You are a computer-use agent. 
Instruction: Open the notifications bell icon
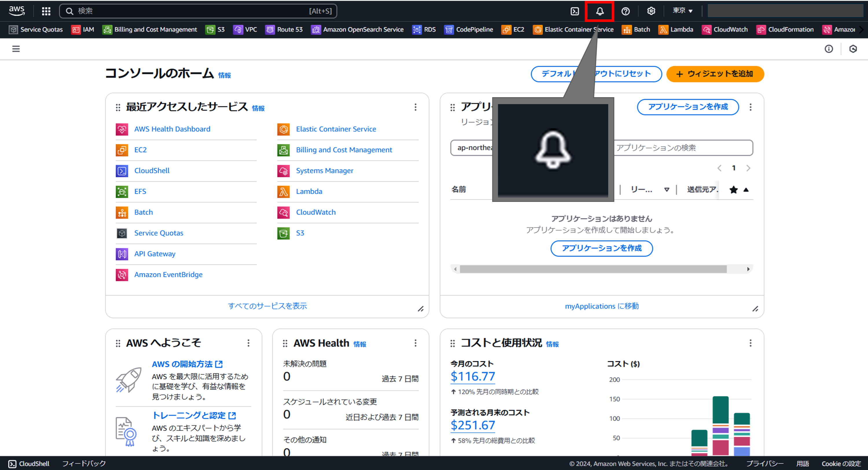[600, 11]
